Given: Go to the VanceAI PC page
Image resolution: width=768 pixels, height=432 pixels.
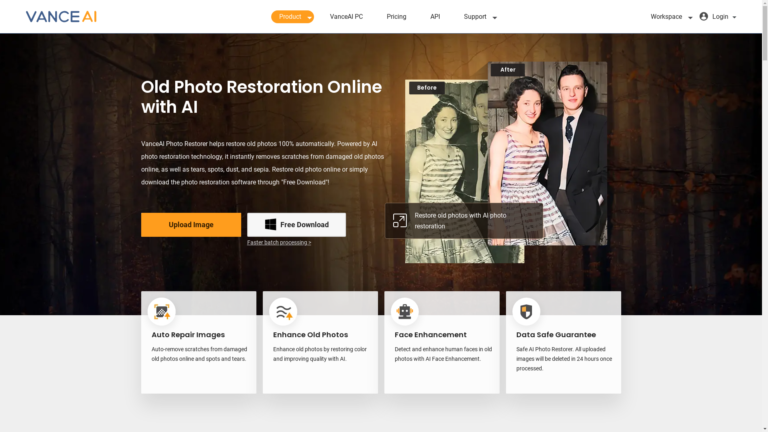Looking at the screenshot, I should (346, 17).
